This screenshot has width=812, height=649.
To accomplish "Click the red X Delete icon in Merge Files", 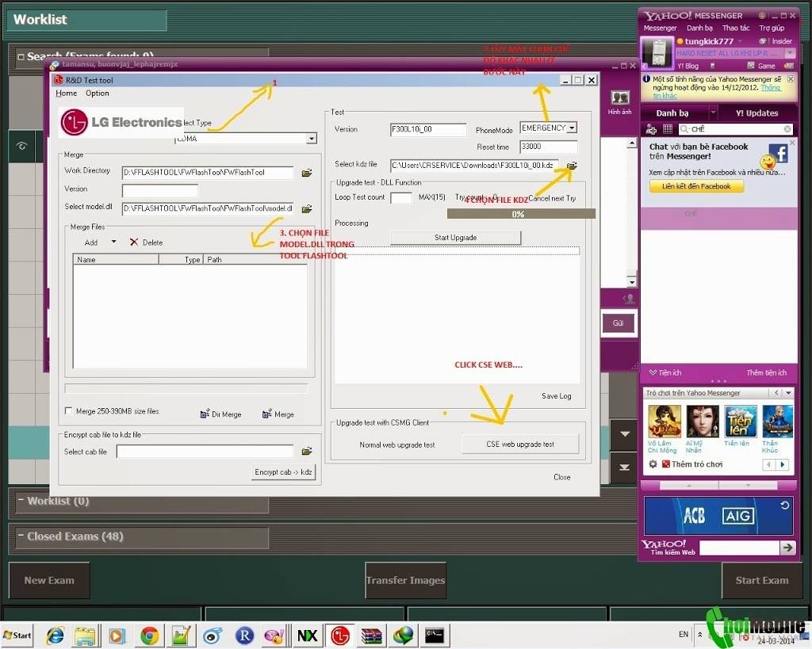I will pyautogui.click(x=134, y=242).
